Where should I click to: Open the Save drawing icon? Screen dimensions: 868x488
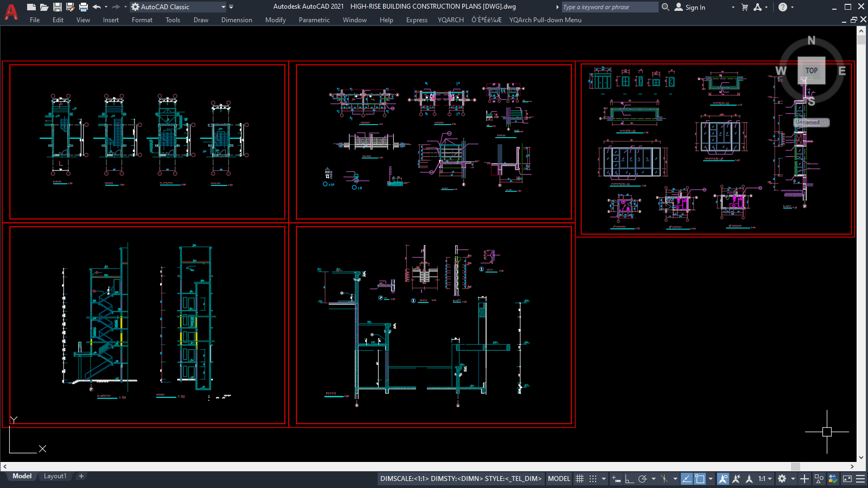tap(56, 6)
